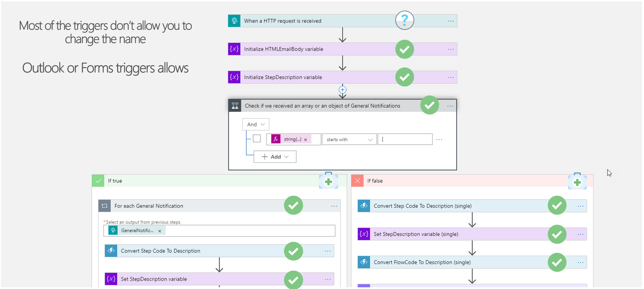
Task: Click variable icon of Initialize HTMLEmailBody
Action: pyautogui.click(x=234, y=49)
